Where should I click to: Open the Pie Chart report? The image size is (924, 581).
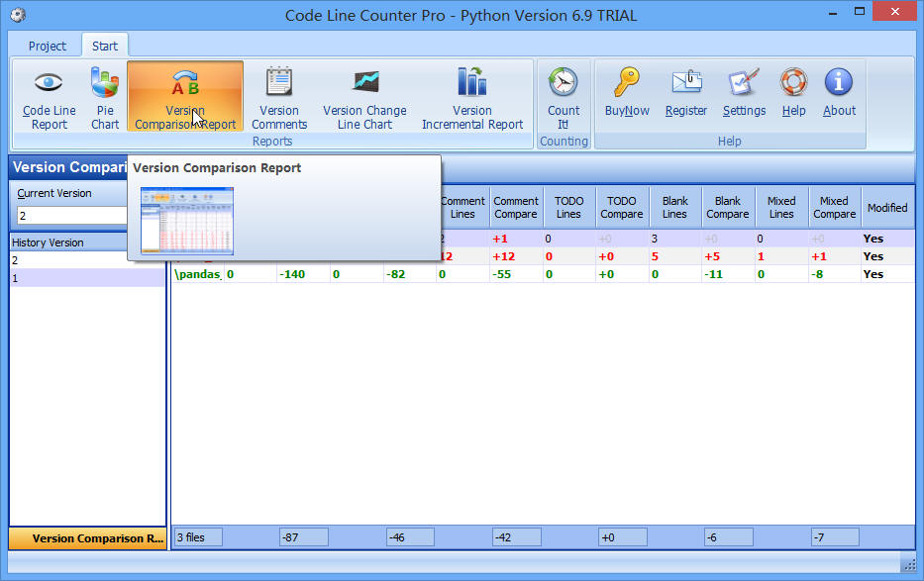pos(105,98)
